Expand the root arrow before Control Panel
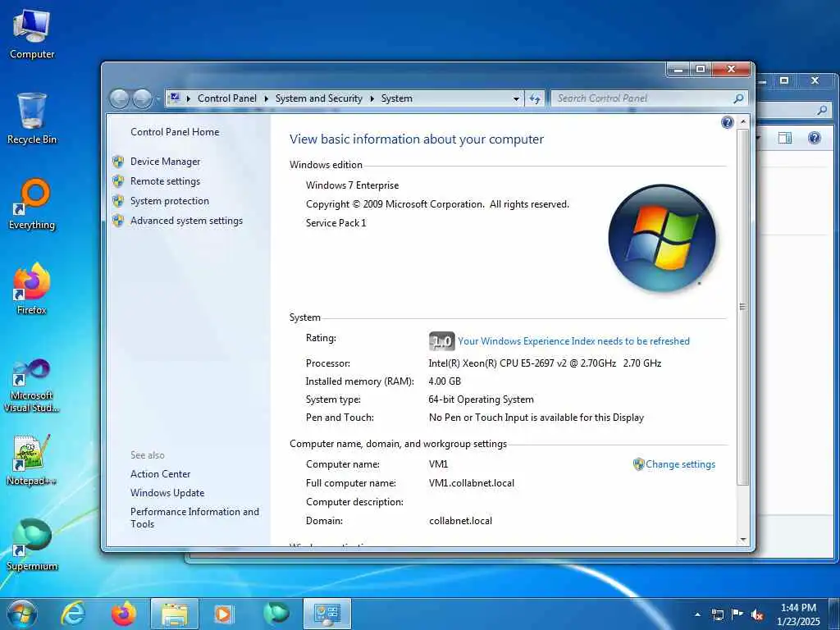Screen dimensions: 840x630 pyautogui.click(x=189, y=98)
